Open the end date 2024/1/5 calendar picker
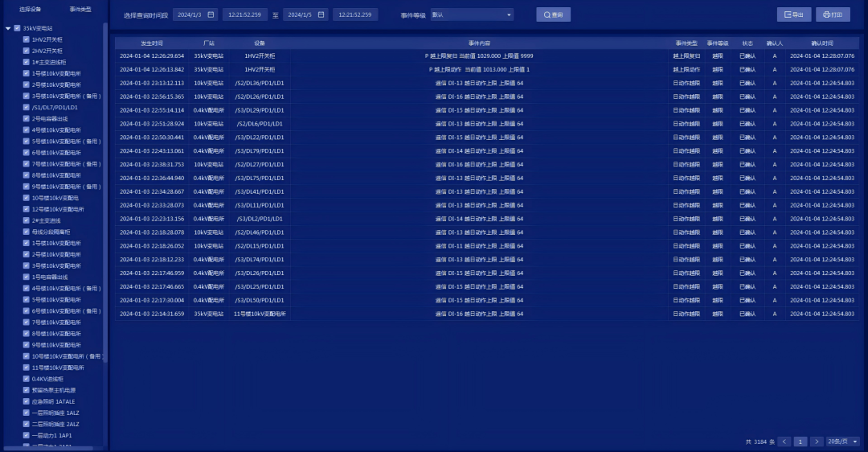Image resolution: width=868 pixels, height=452 pixels. pos(321,15)
